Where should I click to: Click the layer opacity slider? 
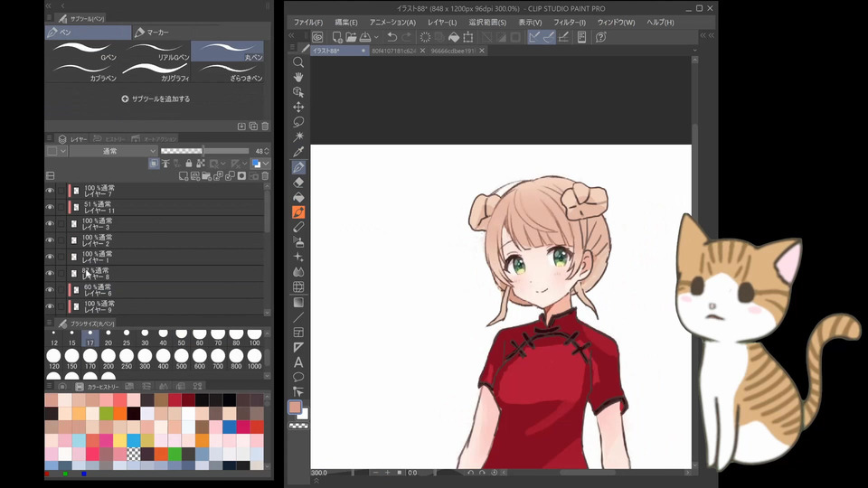point(204,151)
